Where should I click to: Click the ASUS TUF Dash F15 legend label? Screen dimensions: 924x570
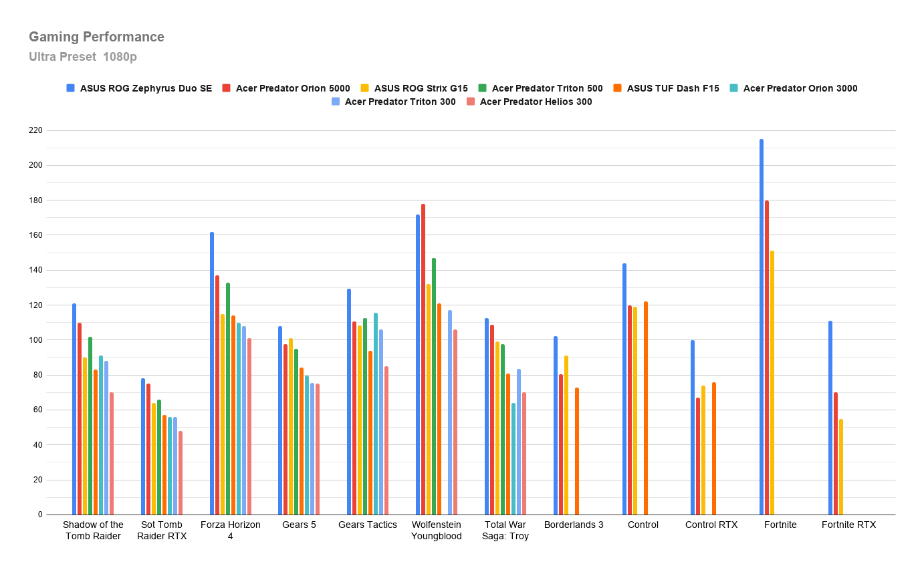coord(673,88)
